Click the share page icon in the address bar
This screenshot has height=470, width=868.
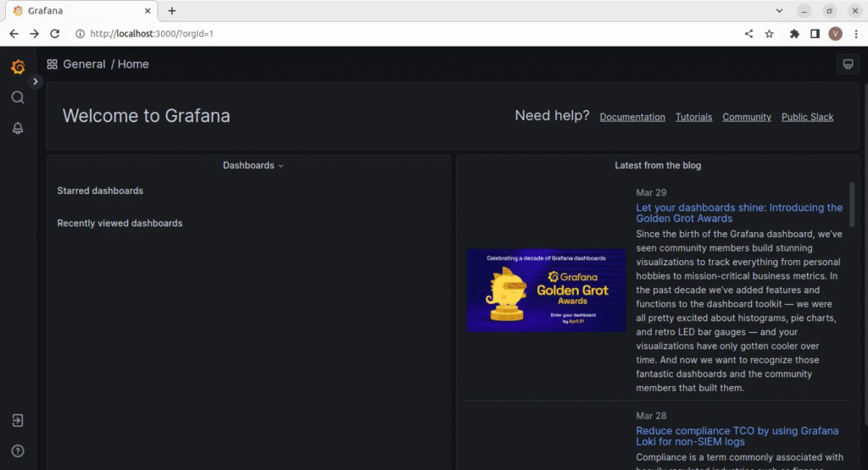click(x=749, y=34)
